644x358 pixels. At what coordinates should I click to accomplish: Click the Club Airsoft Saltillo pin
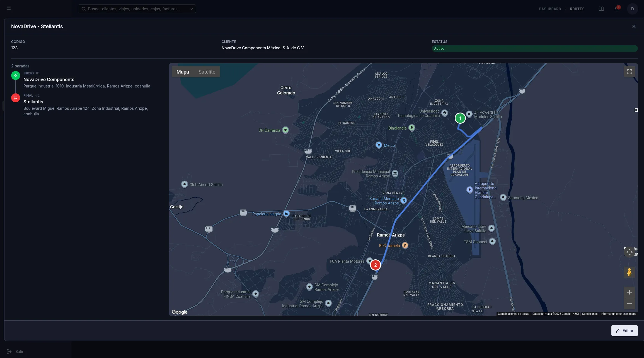click(184, 184)
